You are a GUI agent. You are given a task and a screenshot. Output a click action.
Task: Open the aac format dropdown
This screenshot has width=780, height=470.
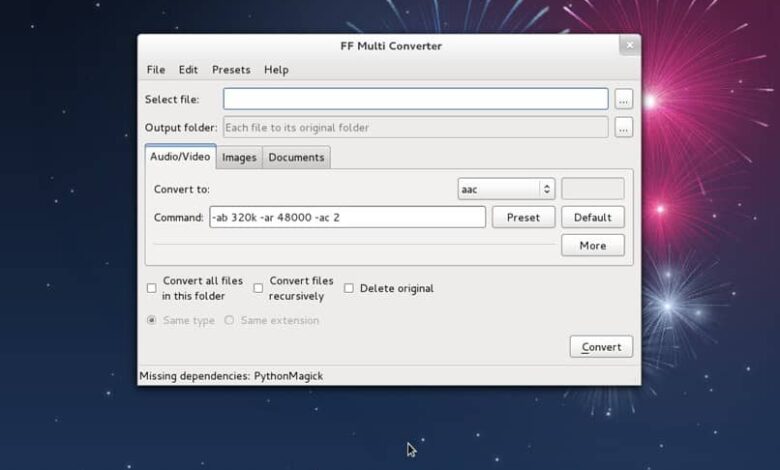(506, 189)
